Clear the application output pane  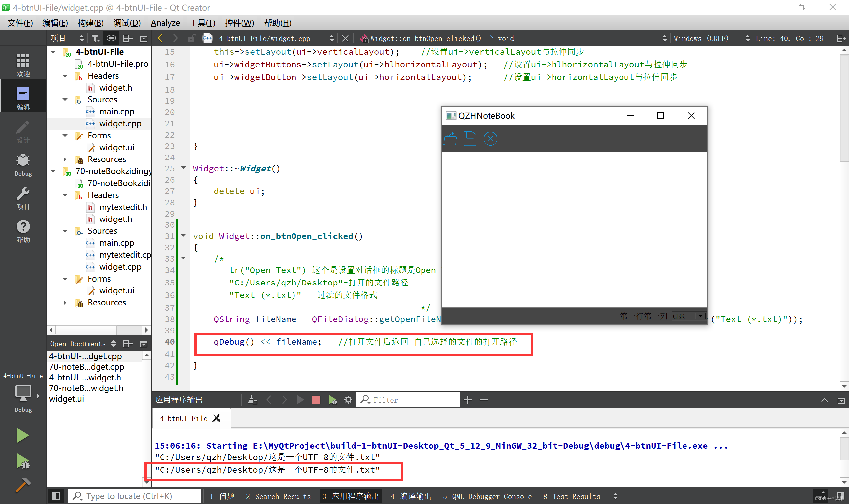pyautogui.click(x=252, y=400)
